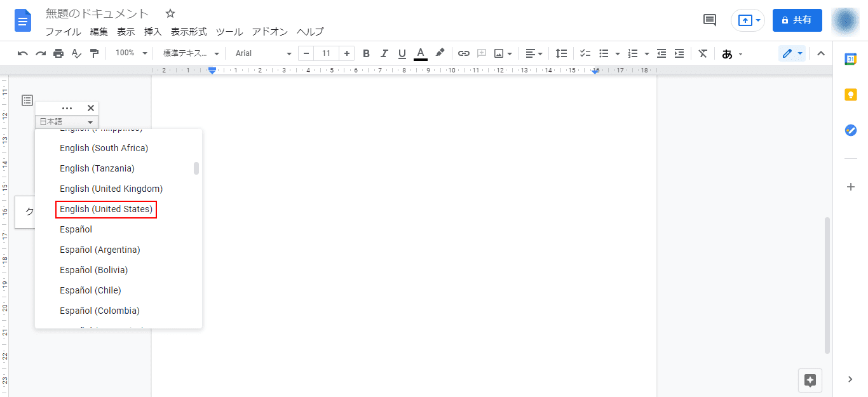The height and width of the screenshot is (397, 868).
Task: Open line spacing options
Action: pyautogui.click(x=561, y=53)
